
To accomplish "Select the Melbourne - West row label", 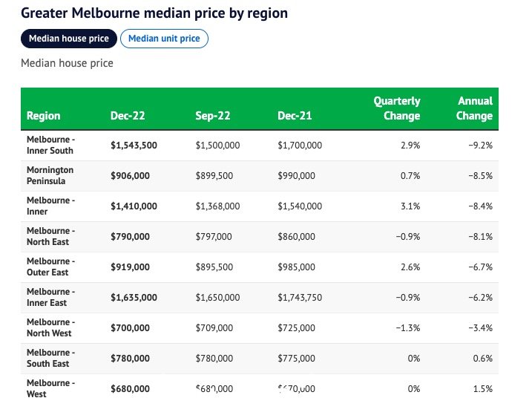I will (x=51, y=388).
